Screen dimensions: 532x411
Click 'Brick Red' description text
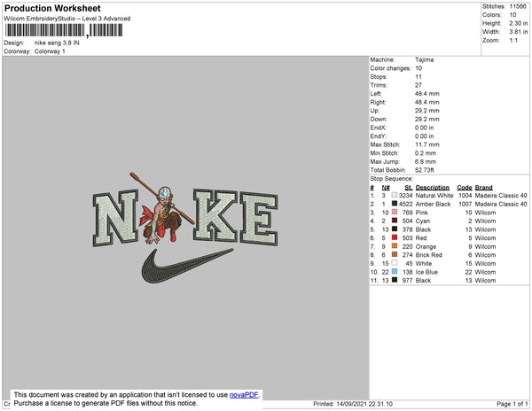pos(429,255)
